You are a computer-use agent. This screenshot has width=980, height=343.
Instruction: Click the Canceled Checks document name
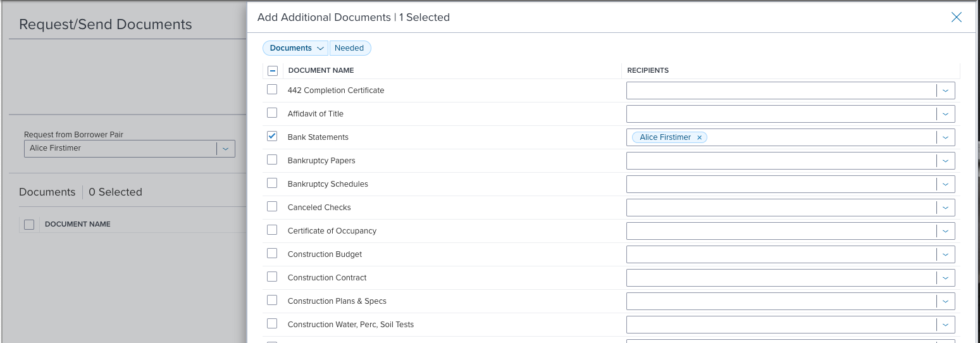click(319, 208)
